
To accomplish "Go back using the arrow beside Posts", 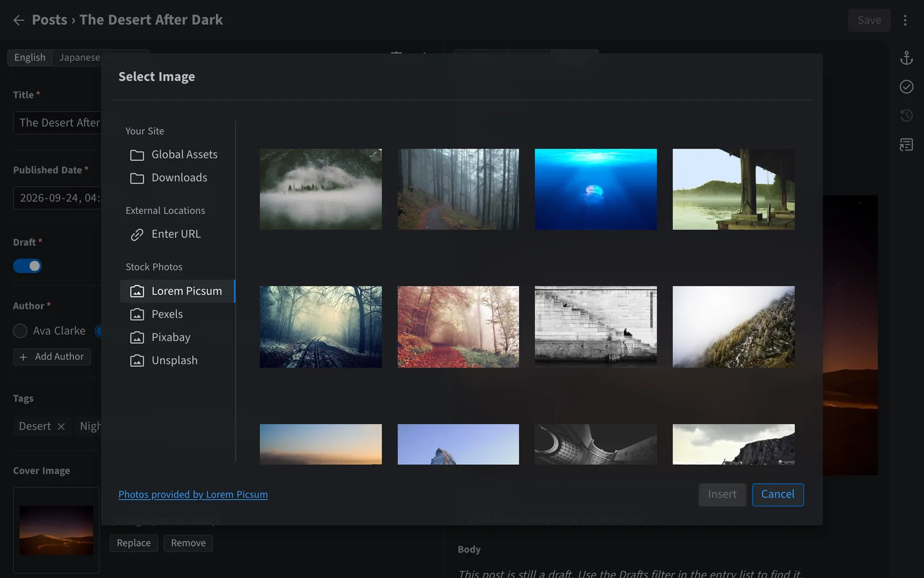I will (18, 20).
